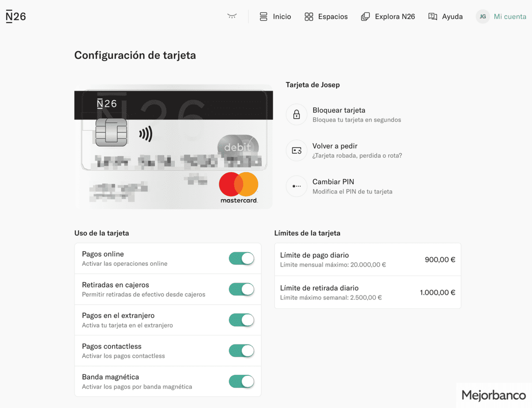532x408 pixels.
Task: Click the 1.000,00 € withdrawal limit value
Action: coord(438,292)
